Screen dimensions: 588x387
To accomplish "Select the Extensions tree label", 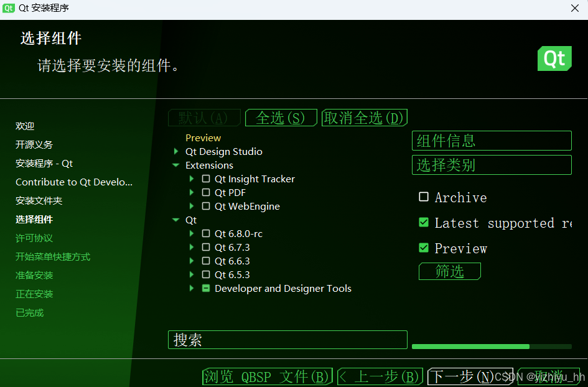I will pyautogui.click(x=209, y=166).
